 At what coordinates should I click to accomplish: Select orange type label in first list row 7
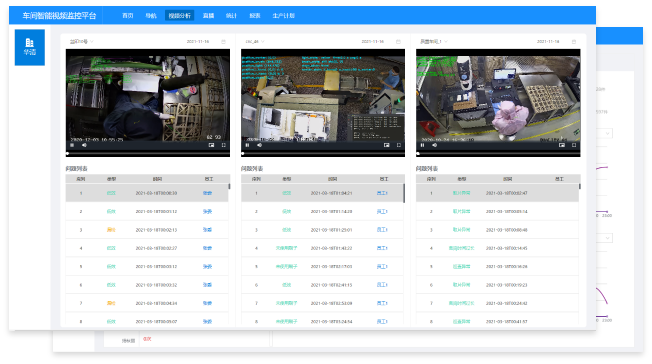click(111, 303)
